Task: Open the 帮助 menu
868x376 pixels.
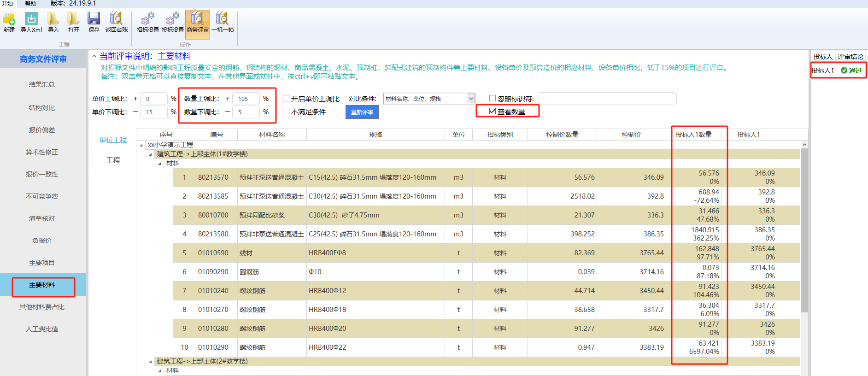Action: point(30,3)
